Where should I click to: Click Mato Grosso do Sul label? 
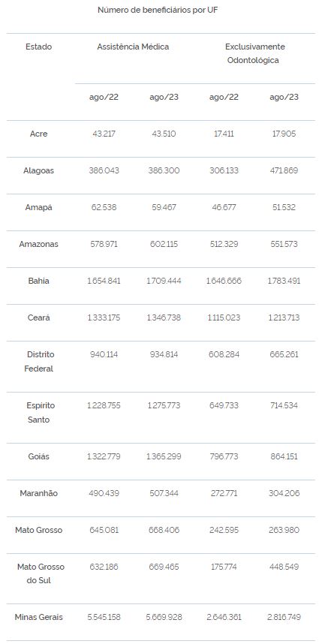tap(41, 573)
